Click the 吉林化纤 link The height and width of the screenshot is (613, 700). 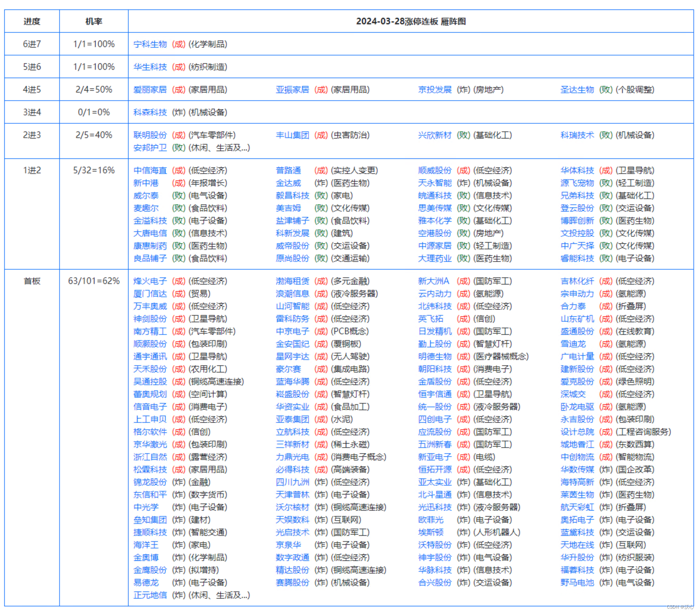(577, 281)
